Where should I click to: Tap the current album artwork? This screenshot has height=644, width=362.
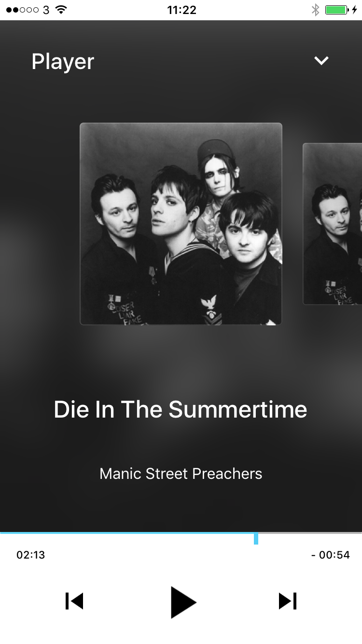(181, 224)
